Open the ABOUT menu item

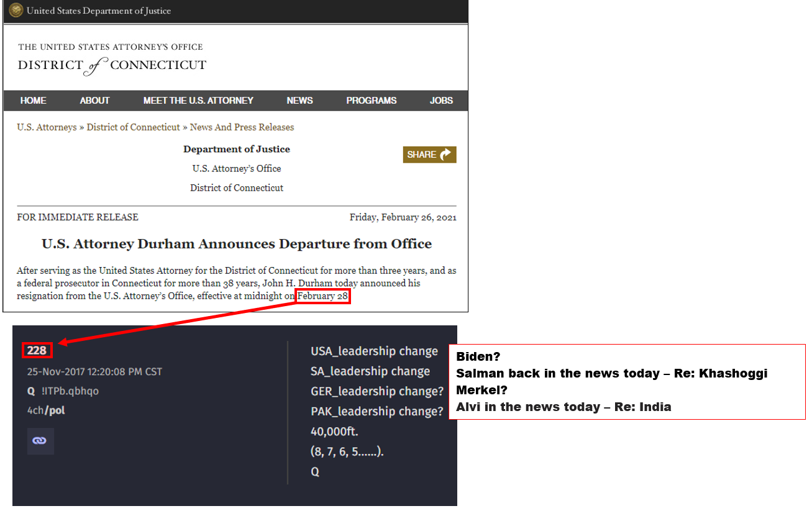(94, 101)
